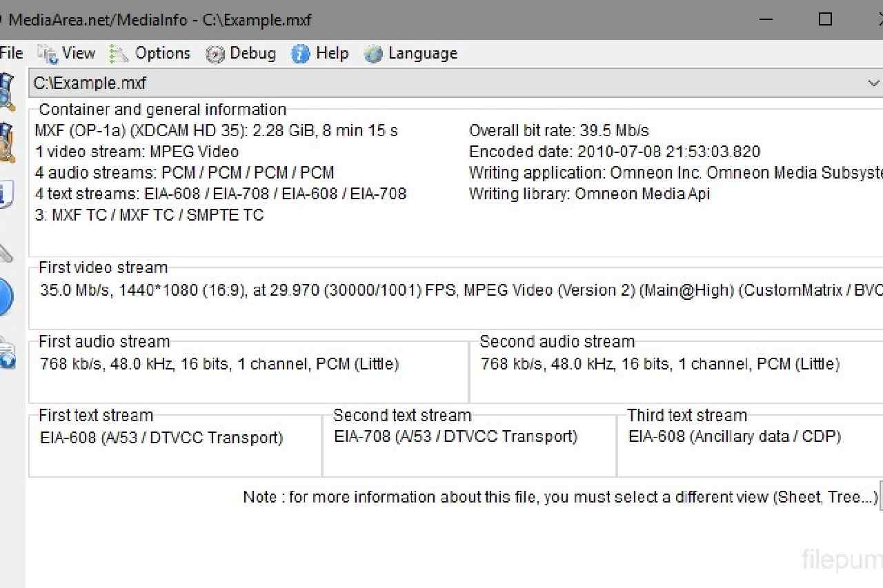883x588 pixels.
Task: Open the File menu
Action: (11, 53)
